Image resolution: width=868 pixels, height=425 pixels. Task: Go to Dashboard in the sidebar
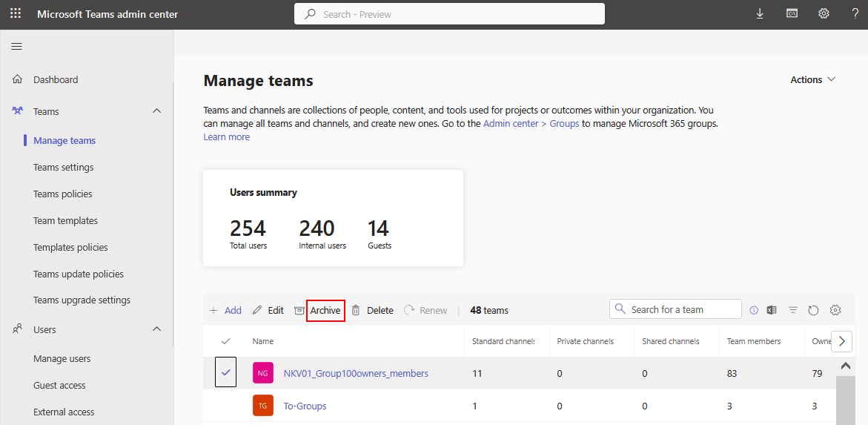click(x=56, y=79)
